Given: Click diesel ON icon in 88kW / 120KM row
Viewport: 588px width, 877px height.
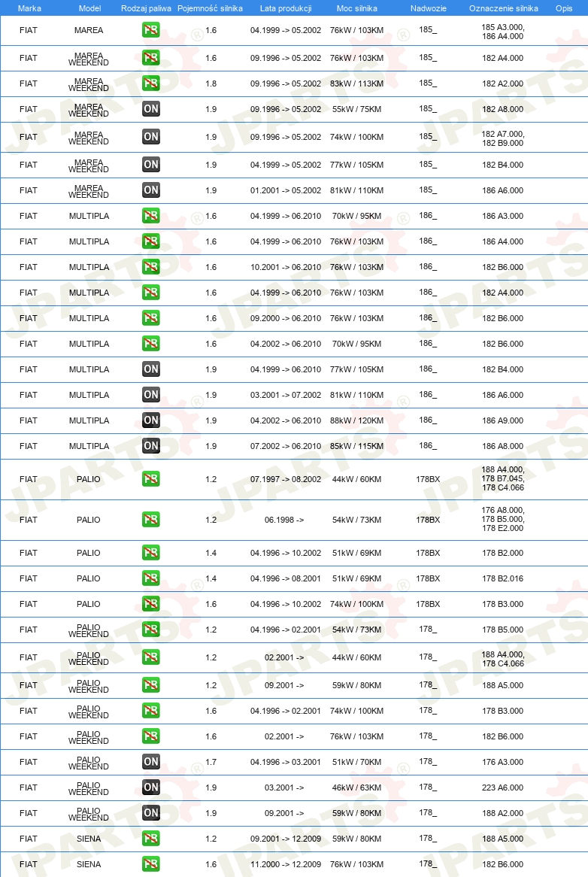Looking at the screenshot, I should pos(151,420).
